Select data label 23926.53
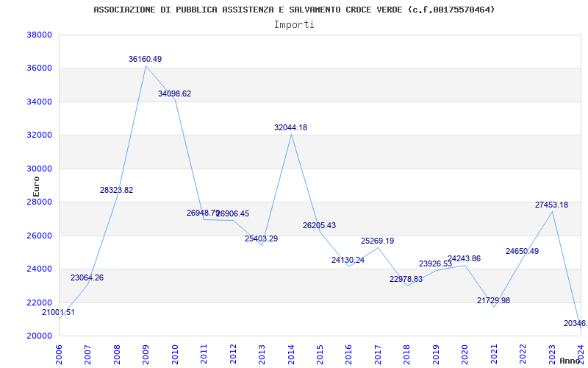Viewport: 588px width, 368px height. coord(435,263)
